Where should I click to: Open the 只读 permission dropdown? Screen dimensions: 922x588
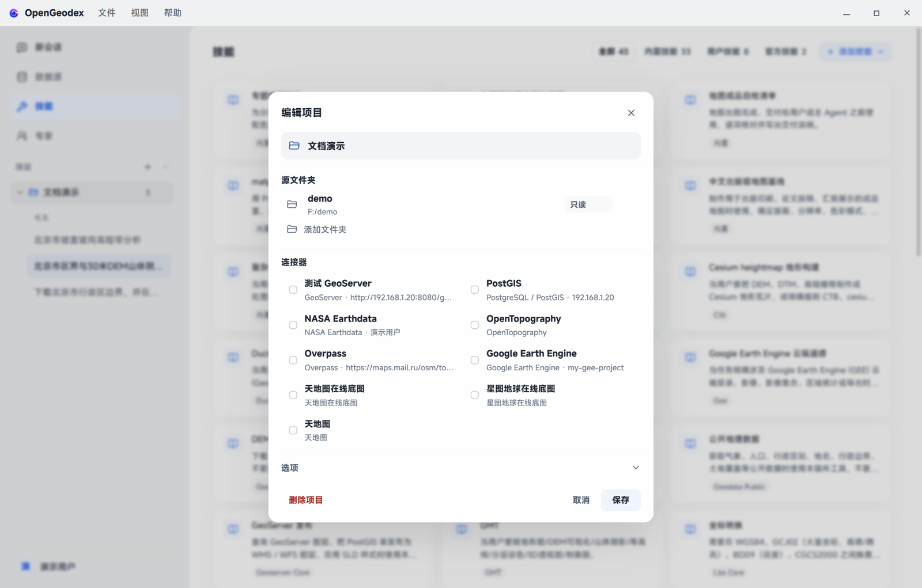588,204
